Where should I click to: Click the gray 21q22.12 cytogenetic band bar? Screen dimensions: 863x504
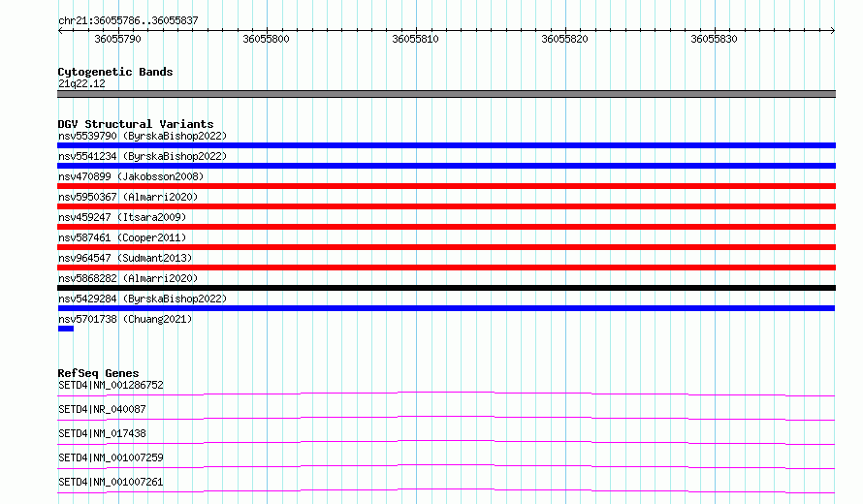point(446,94)
